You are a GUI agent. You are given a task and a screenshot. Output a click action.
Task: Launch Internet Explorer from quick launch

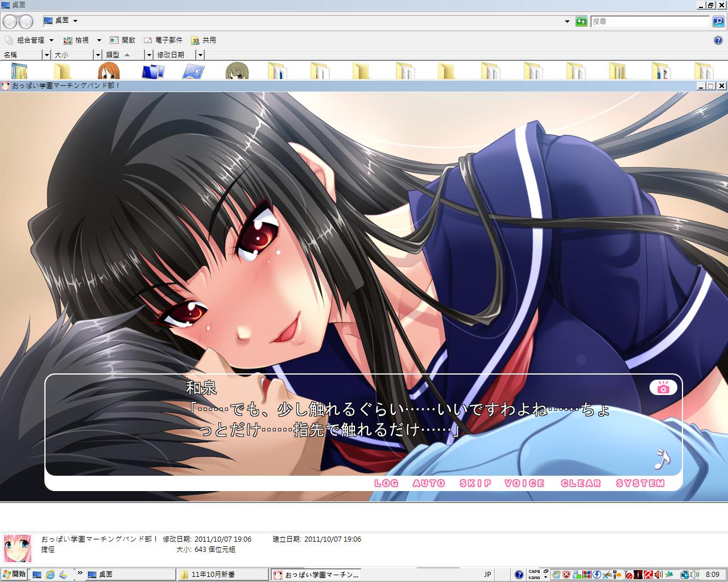50,575
